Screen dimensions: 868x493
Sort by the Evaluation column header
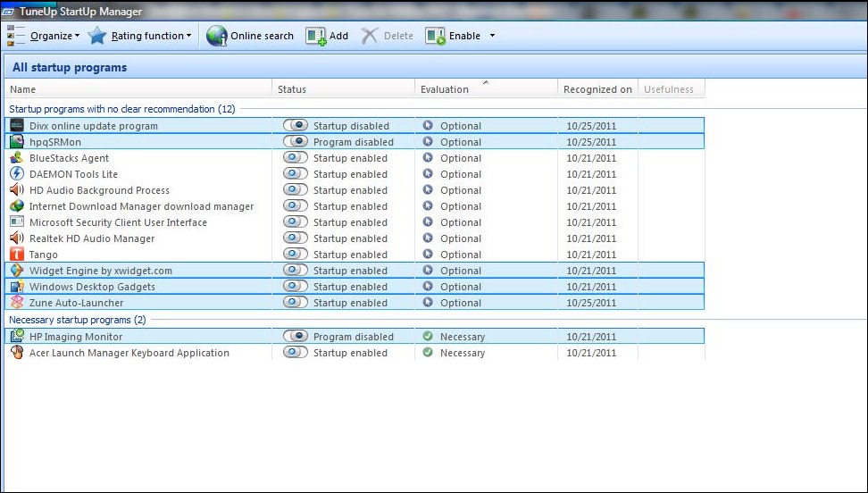point(486,89)
